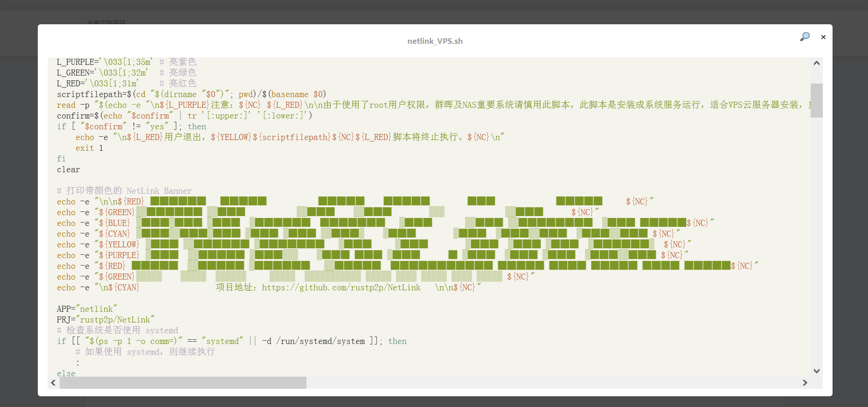Click the search magnifier icon in header
Screen dimensions: 868x407
(805, 37)
